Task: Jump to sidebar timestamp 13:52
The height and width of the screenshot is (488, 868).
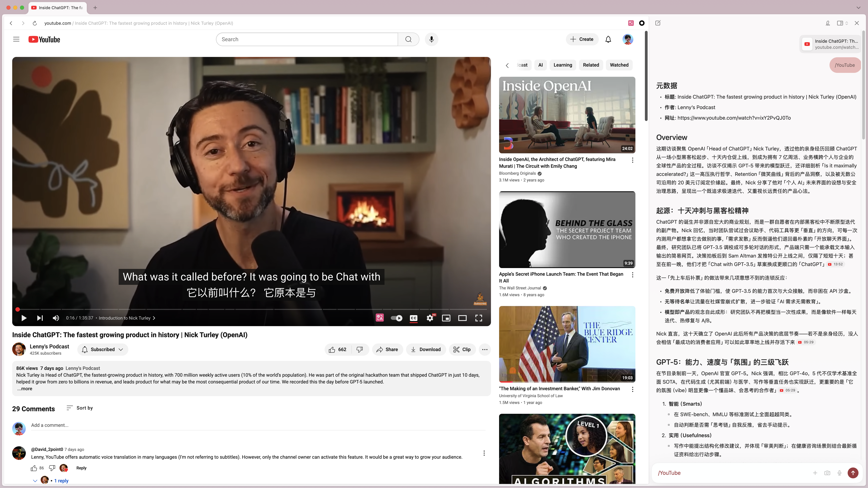Action: coord(836,264)
